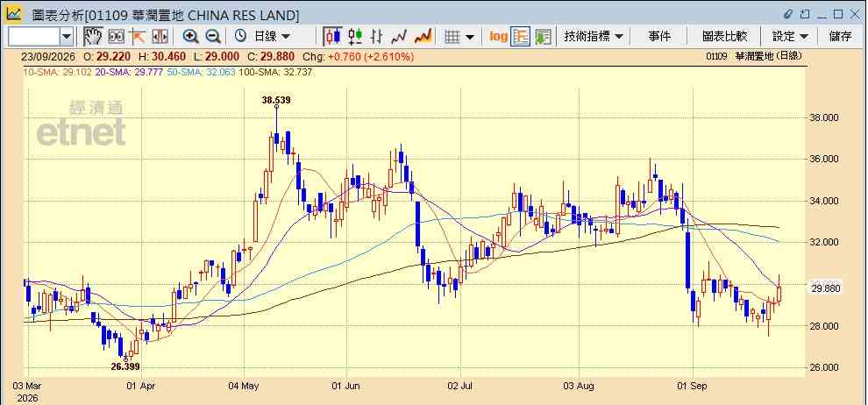This screenshot has width=868, height=405.
Task: Click the 26.000 price axis label
Action: click(x=825, y=367)
